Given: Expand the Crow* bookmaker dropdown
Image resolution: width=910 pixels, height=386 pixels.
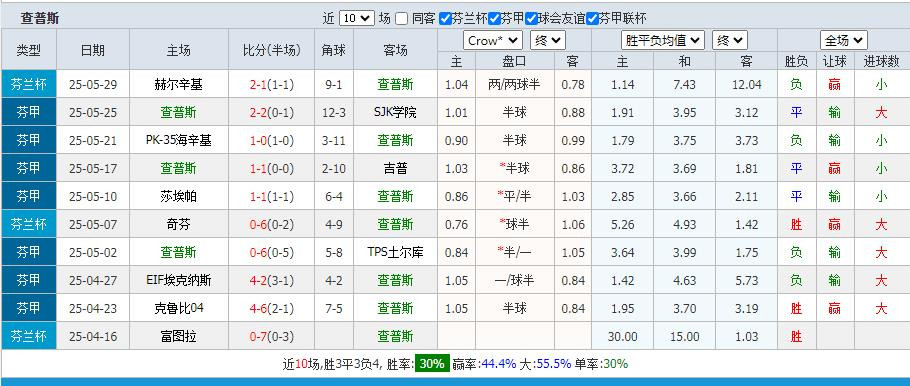Looking at the screenshot, I should (493, 41).
